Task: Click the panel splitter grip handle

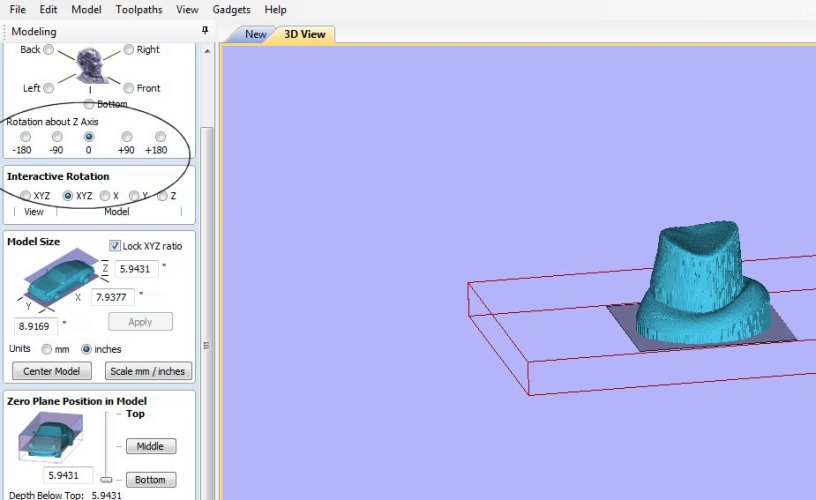Action: 207,345
